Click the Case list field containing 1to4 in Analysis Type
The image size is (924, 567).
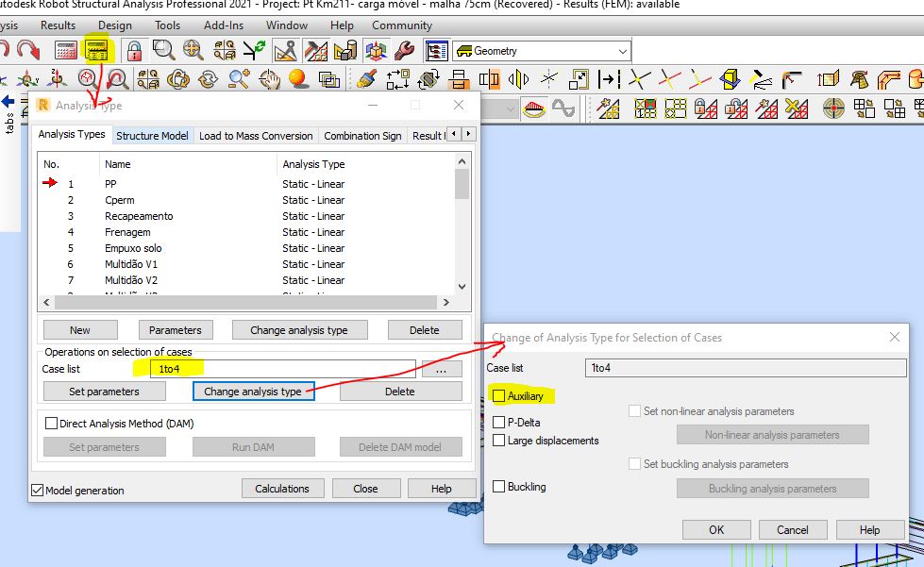coord(283,369)
